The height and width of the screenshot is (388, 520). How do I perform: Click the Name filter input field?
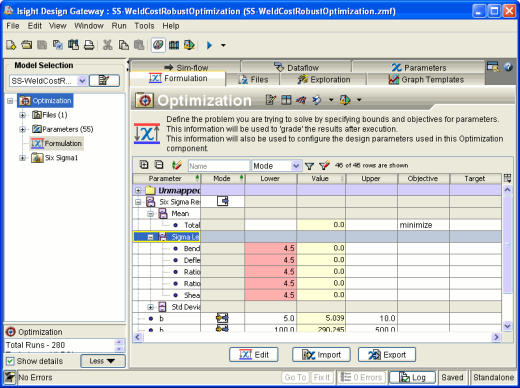(219, 166)
